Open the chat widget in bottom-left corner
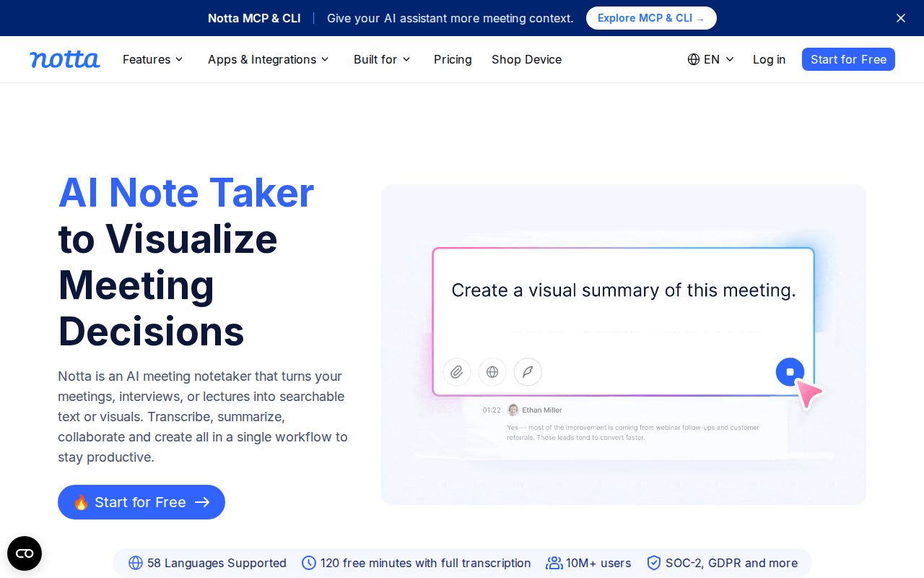 (25, 553)
